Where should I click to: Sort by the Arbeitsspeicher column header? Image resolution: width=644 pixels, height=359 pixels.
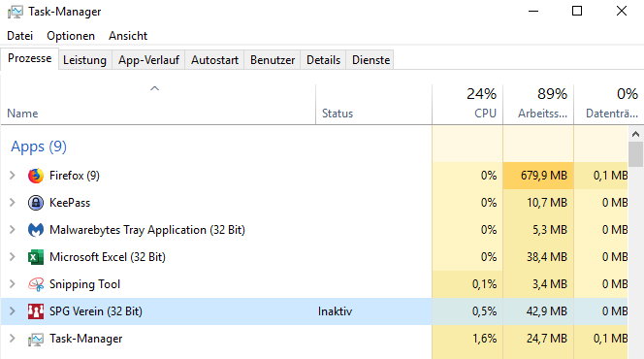click(x=538, y=104)
